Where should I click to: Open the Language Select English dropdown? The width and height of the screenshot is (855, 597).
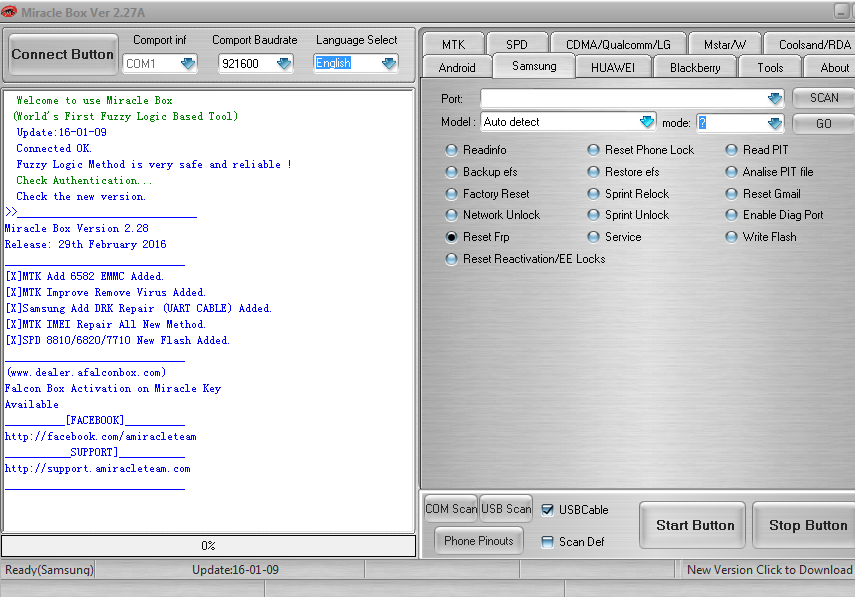tap(388, 64)
